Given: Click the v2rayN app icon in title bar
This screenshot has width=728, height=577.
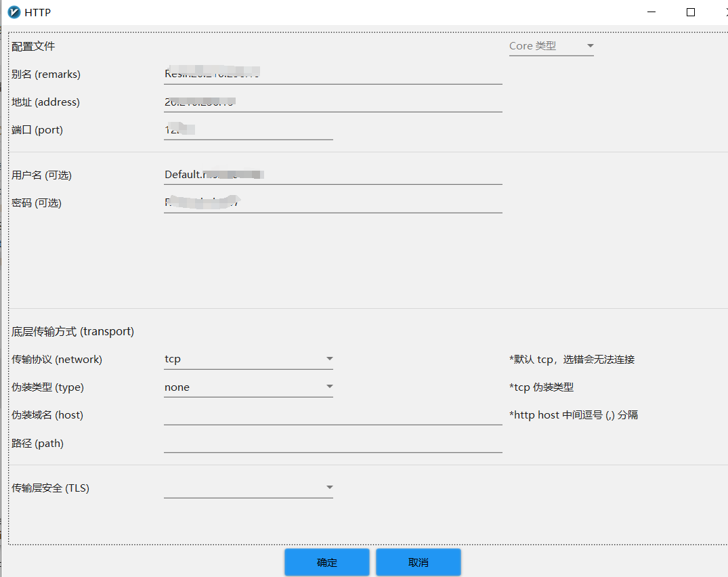Looking at the screenshot, I should (14, 12).
